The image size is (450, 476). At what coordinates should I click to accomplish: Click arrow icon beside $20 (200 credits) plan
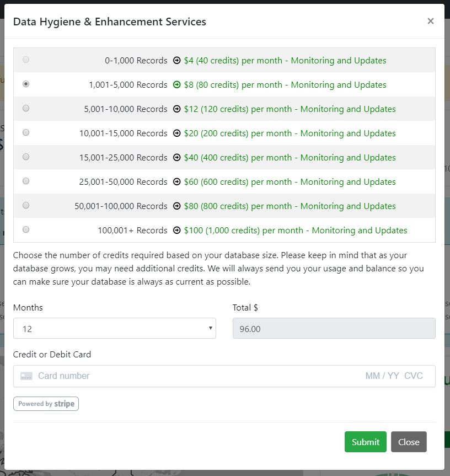click(x=177, y=133)
